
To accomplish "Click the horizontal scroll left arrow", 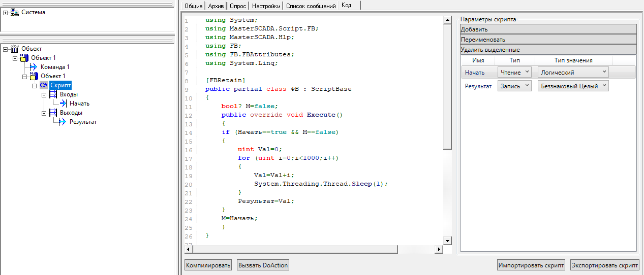I will [188, 249].
